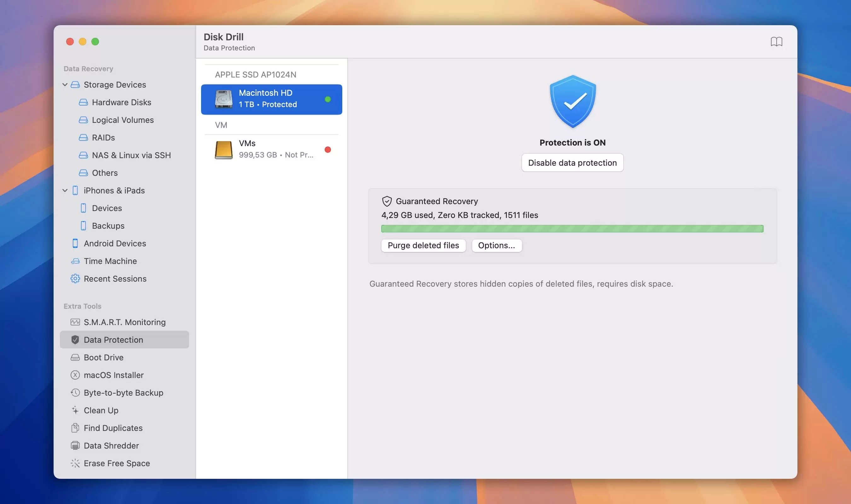Viewport: 851px width, 504px height.
Task: Open macOS Installer tool
Action: point(114,375)
